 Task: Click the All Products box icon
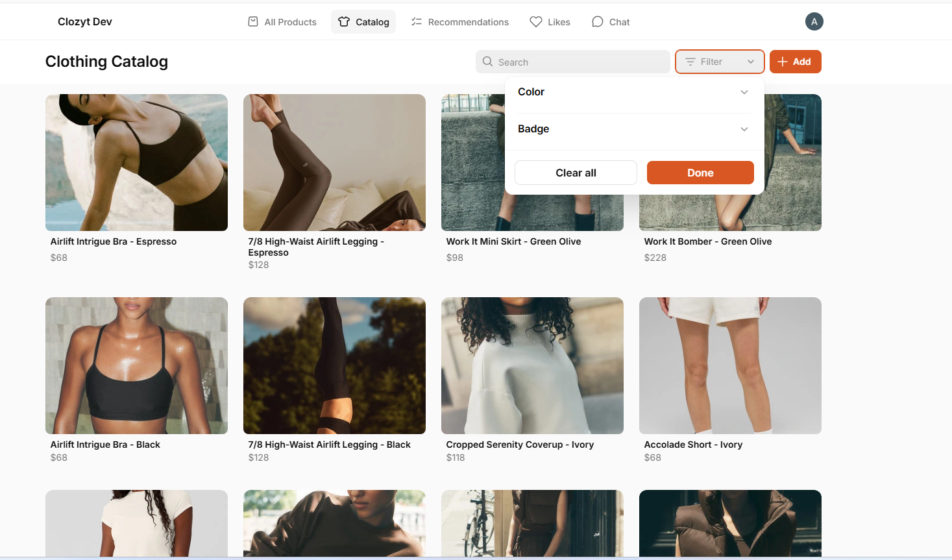click(253, 21)
